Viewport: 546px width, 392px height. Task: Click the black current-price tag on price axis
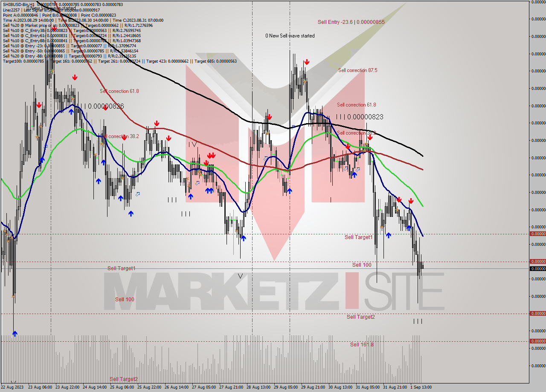pos(537,268)
